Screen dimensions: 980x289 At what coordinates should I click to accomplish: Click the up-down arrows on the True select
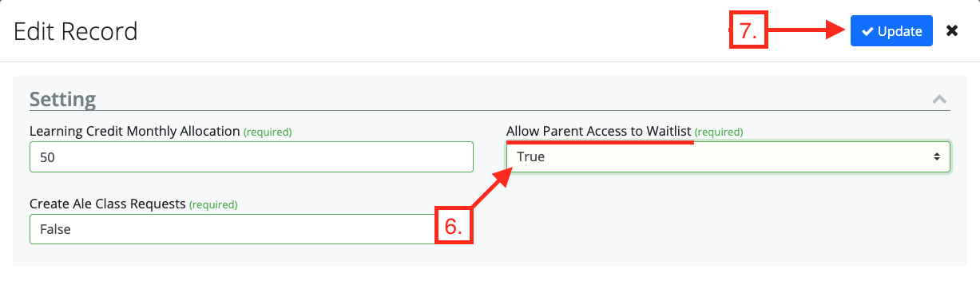(937, 157)
